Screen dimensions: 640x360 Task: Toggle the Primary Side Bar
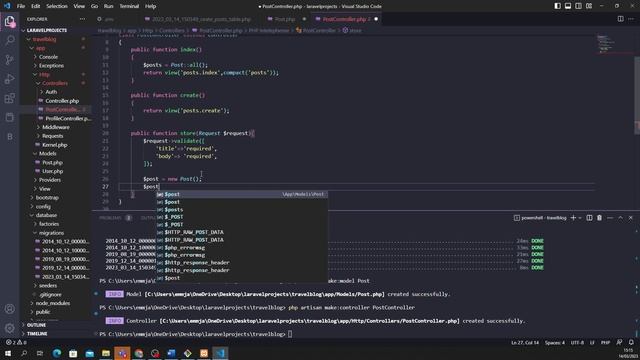558,6
